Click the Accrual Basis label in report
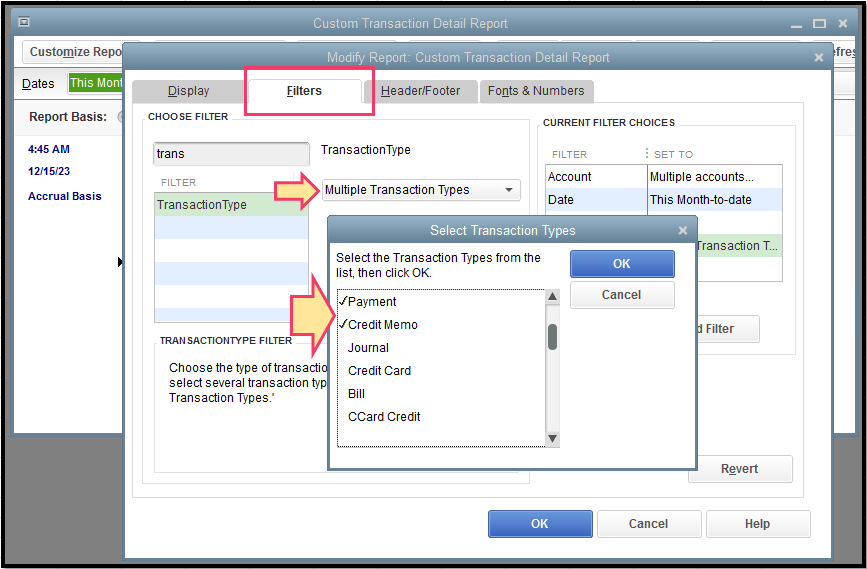This screenshot has width=867, height=569. tap(65, 196)
